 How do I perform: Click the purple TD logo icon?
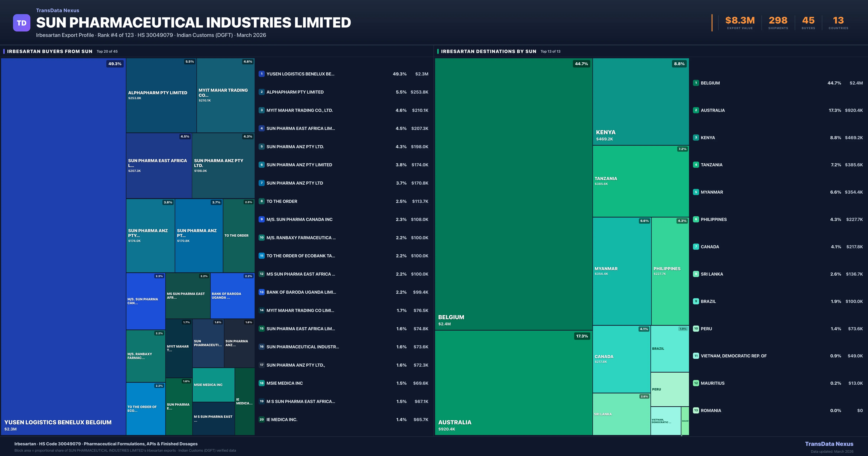22,23
